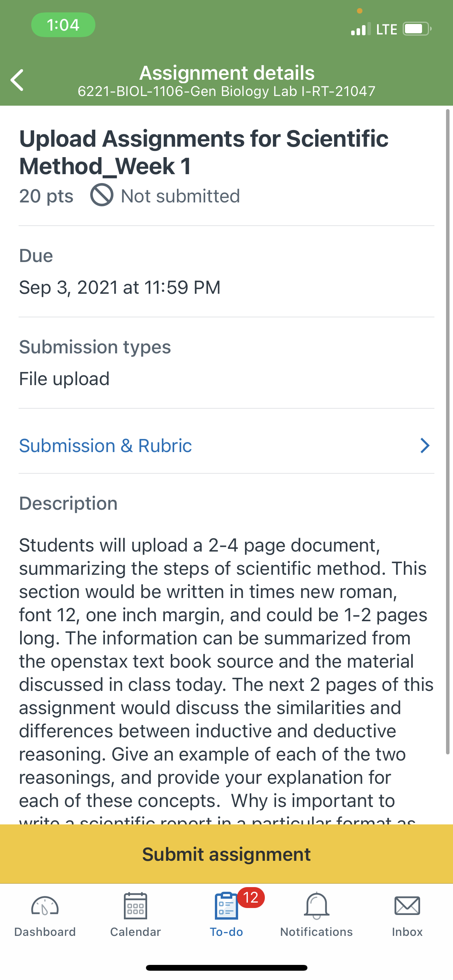Image resolution: width=453 pixels, height=980 pixels.
Task: Tap the Not submitted status icon
Action: click(x=102, y=195)
